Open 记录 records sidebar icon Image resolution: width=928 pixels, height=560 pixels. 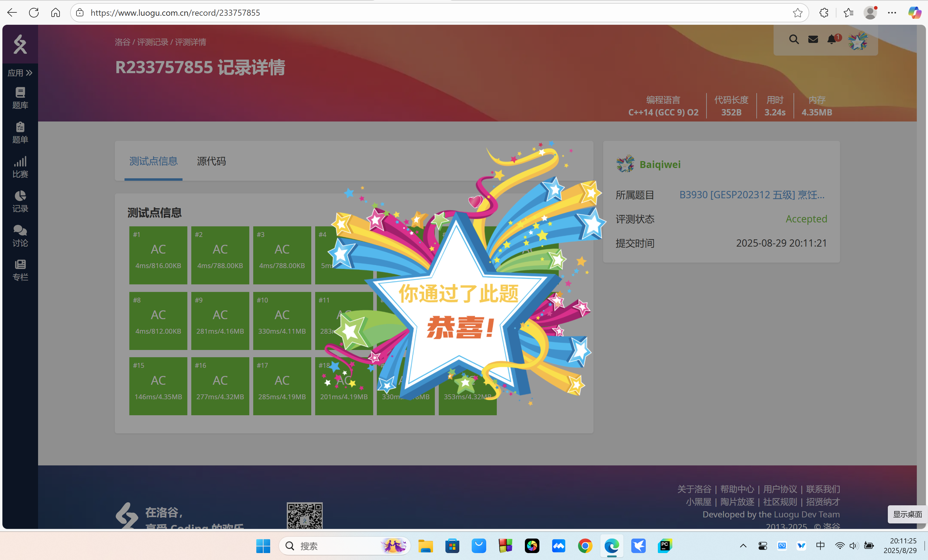(x=20, y=202)
